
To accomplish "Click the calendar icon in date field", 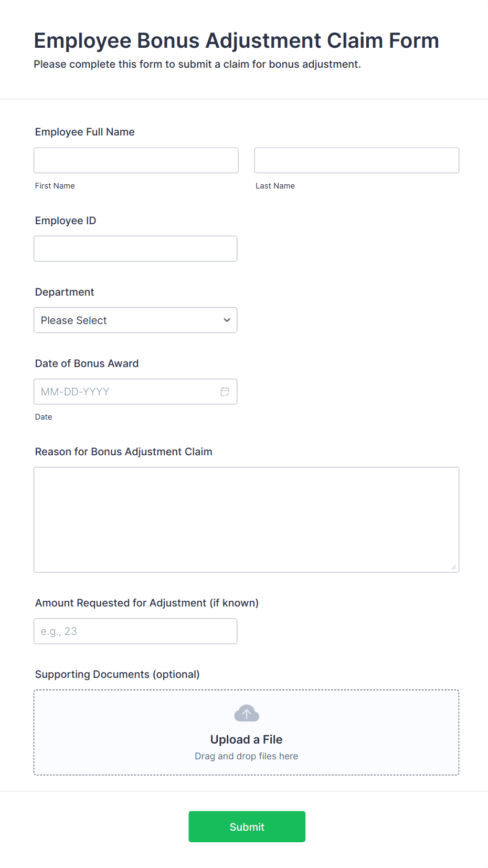I will coord(225,392).
